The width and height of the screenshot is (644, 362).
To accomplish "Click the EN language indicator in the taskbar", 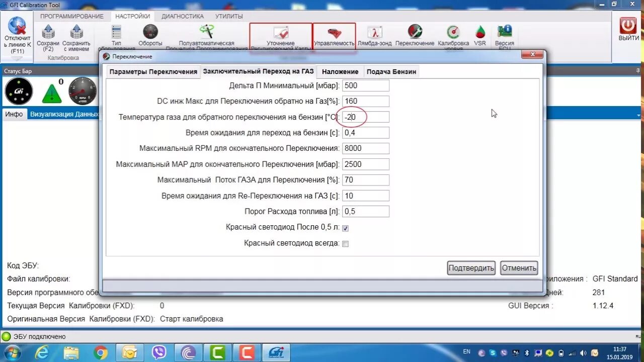I will pos(466,351).
